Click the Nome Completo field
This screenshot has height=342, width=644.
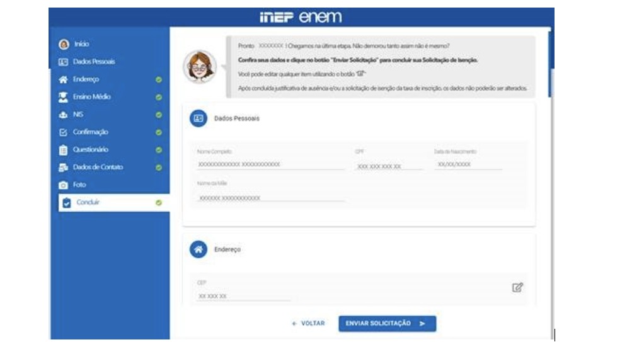(x=270, y=164)
